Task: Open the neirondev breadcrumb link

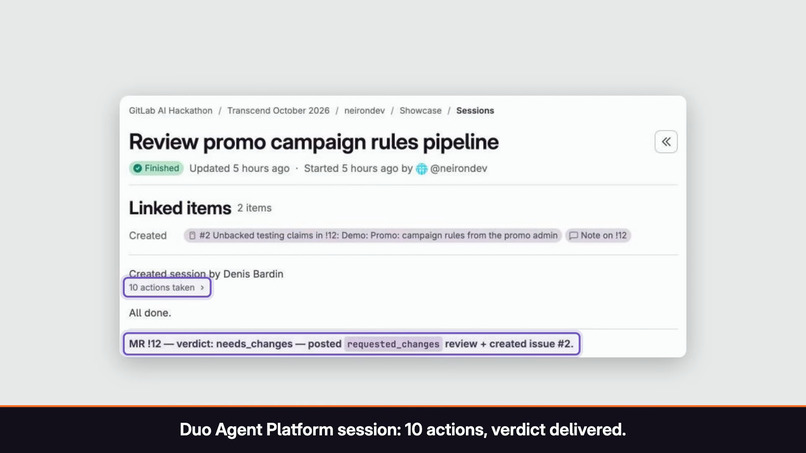Action: click(364, 111)
